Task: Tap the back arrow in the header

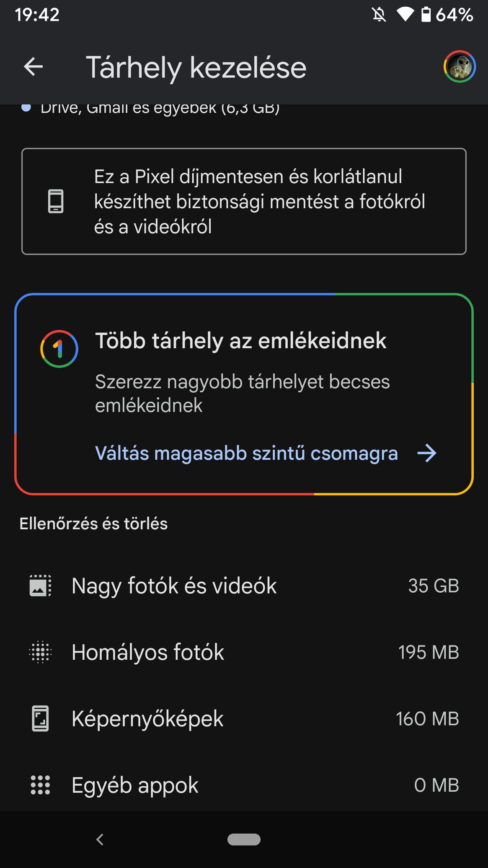Action: click(34, 67)
